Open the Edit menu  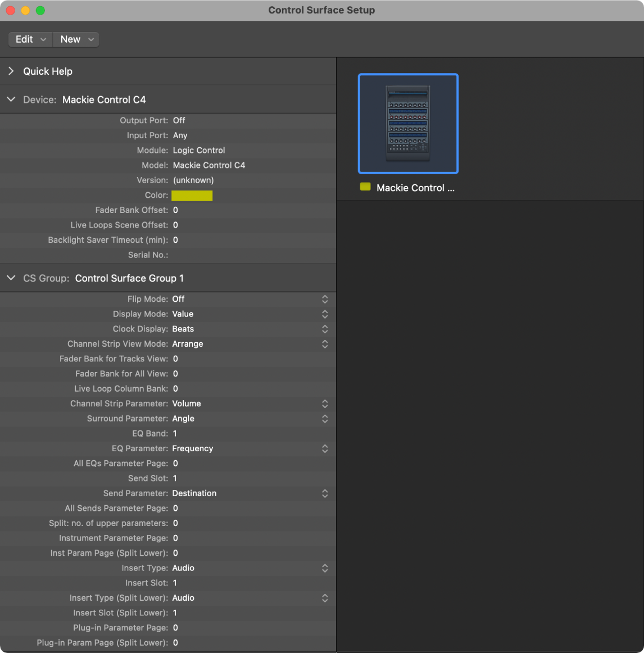coord(29,39)
